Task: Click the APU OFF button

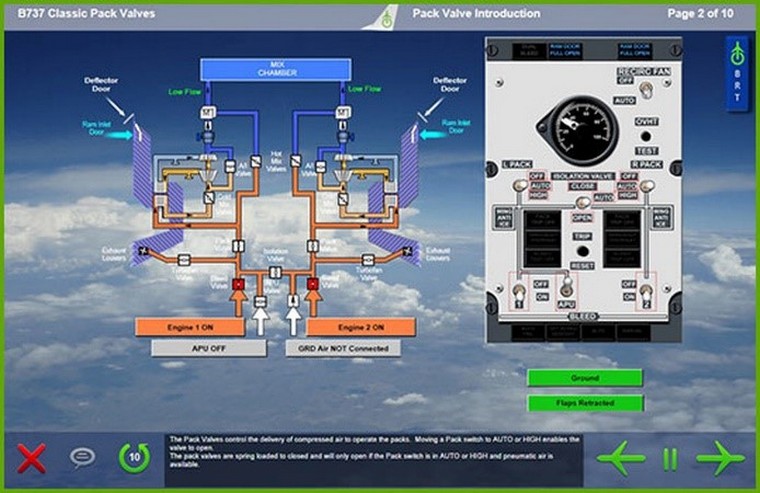Action: point(208,349)
